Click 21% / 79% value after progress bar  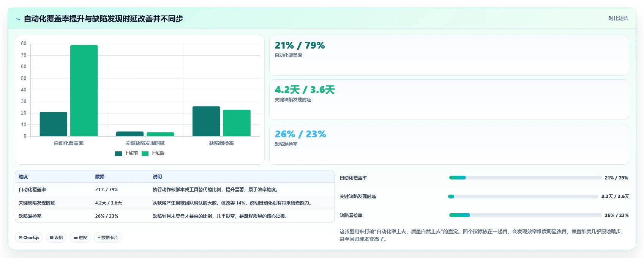pos(616,178)
